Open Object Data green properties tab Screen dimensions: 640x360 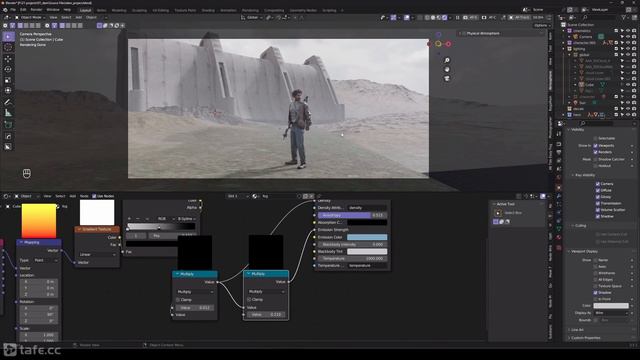point(559,228)
